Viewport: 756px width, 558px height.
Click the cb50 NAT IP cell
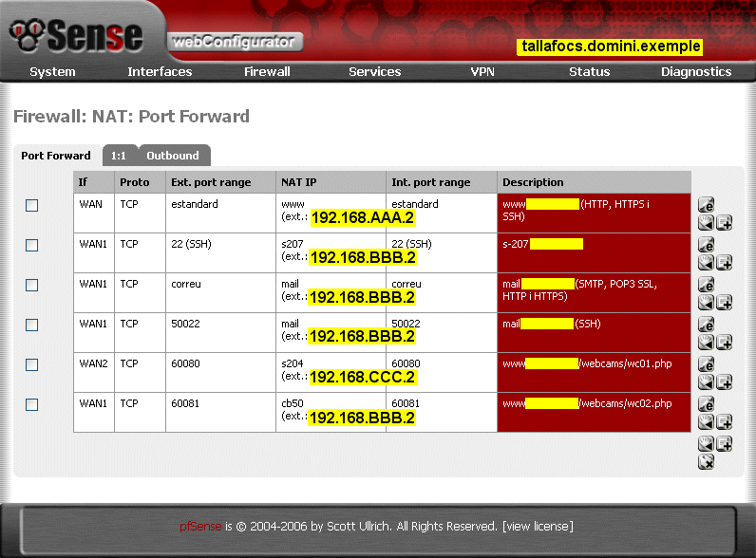coord(331,413)
